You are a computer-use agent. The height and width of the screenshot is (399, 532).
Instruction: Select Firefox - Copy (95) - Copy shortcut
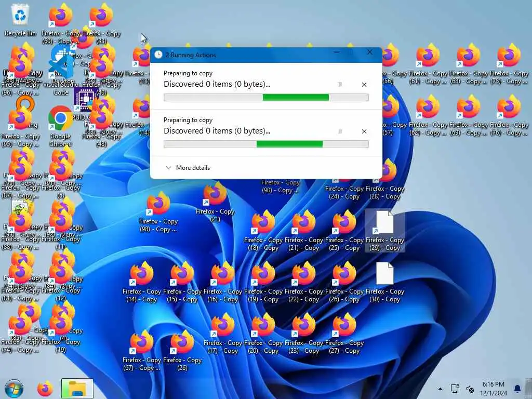(x=20, y=127)
